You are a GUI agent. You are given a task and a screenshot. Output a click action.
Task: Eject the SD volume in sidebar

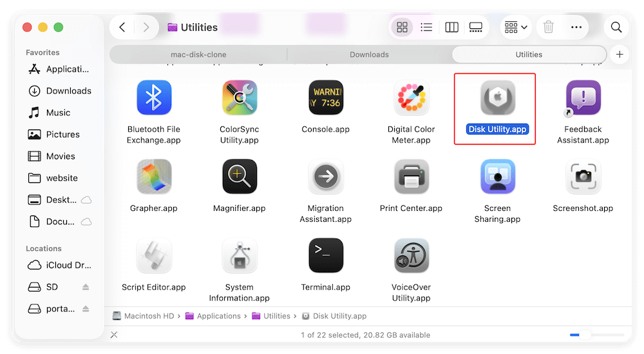click(x=86, y=287)
